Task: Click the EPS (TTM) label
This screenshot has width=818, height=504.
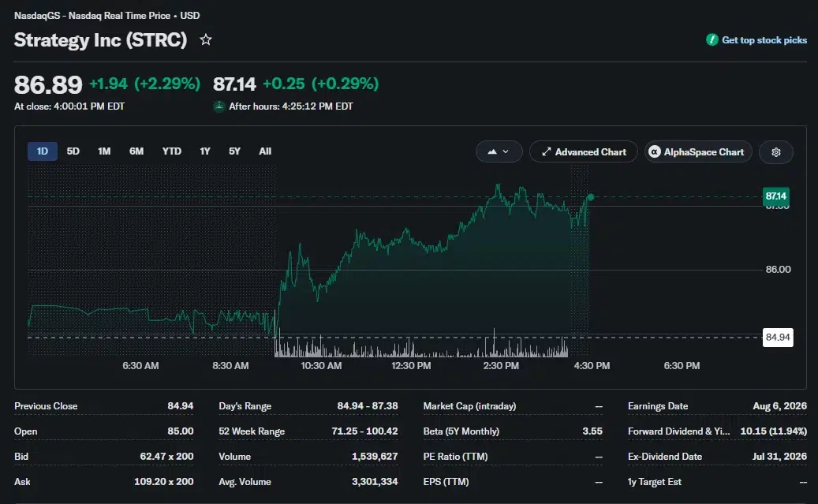Action: click(446, 482)
